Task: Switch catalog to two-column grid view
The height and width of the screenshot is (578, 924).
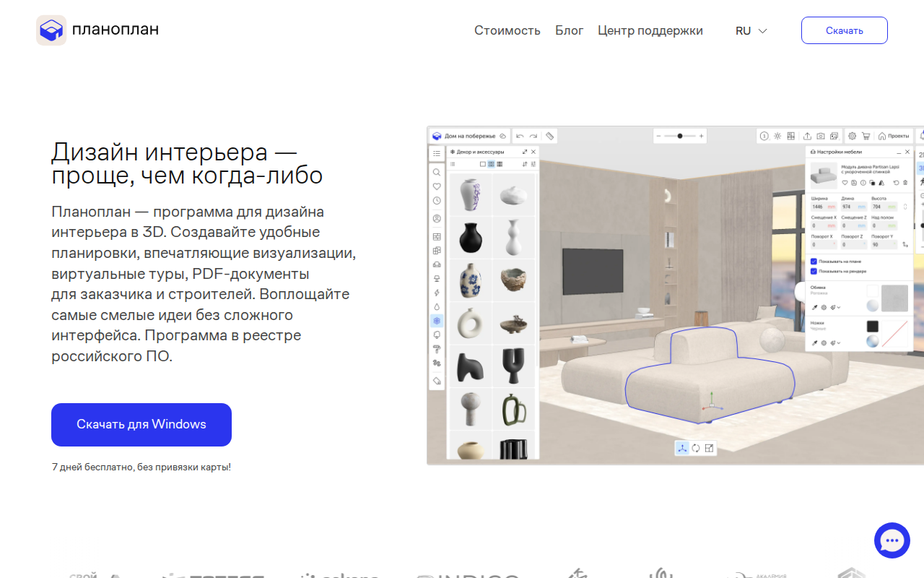Action: [491, 164]
